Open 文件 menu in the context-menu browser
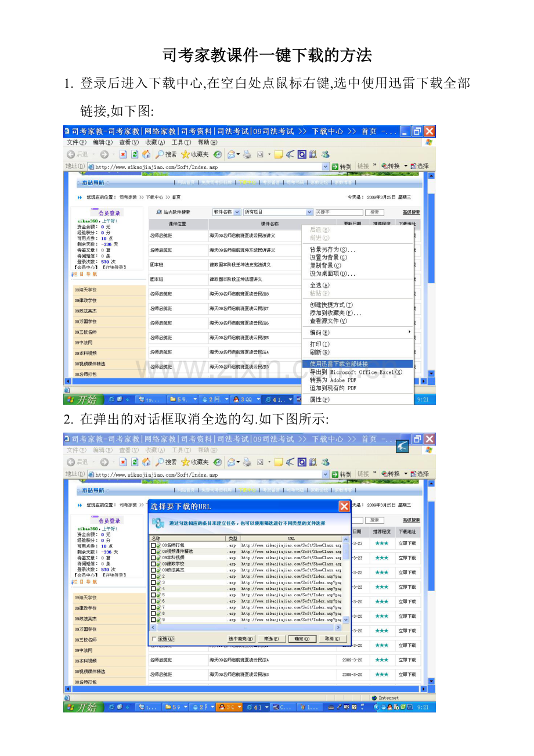 pyautogui.click(x=76, y=142)
